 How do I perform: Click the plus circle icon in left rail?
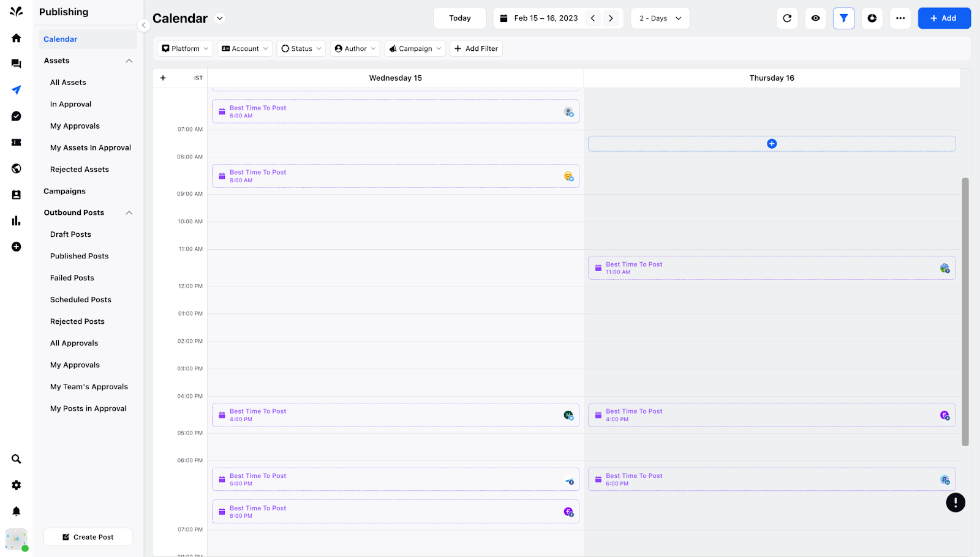coord(17,247)
